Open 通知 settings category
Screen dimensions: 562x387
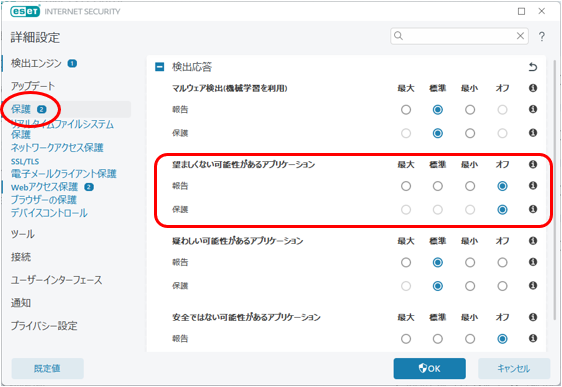21,303
